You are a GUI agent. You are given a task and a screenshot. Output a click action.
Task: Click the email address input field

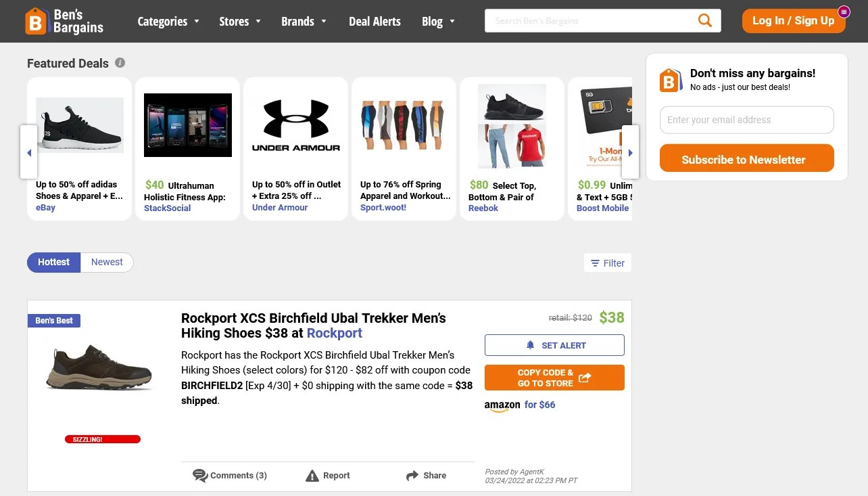pyautogui.click(x=746, y=120)
